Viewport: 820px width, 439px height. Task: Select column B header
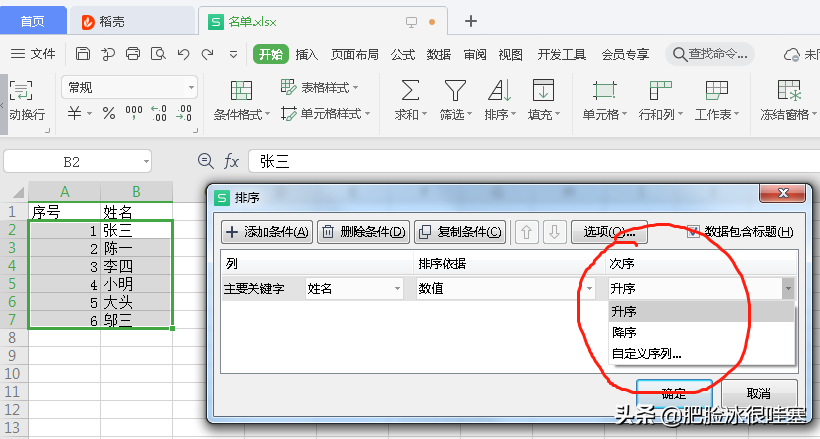[x=136, y=192]
